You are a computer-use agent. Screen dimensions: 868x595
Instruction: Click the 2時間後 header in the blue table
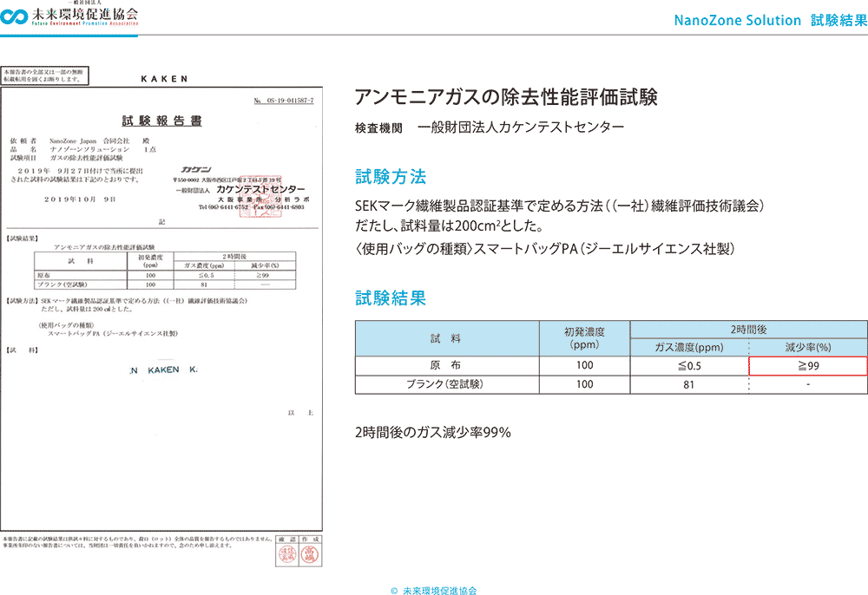[x=749, y=330]
